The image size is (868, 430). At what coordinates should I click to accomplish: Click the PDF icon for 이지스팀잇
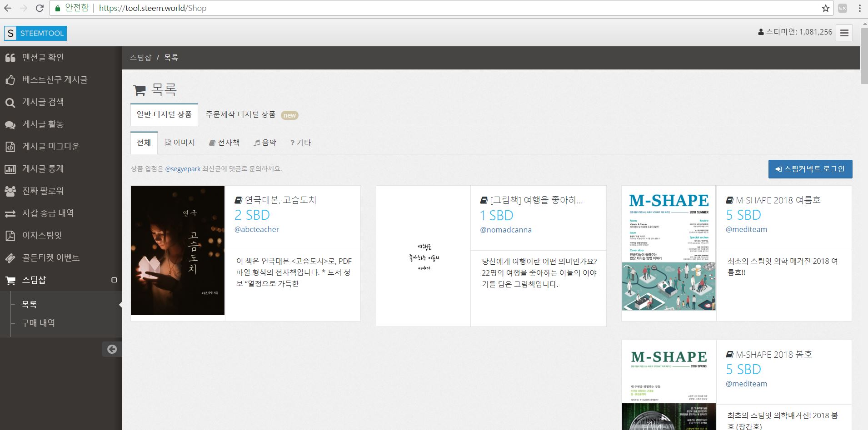10,236
